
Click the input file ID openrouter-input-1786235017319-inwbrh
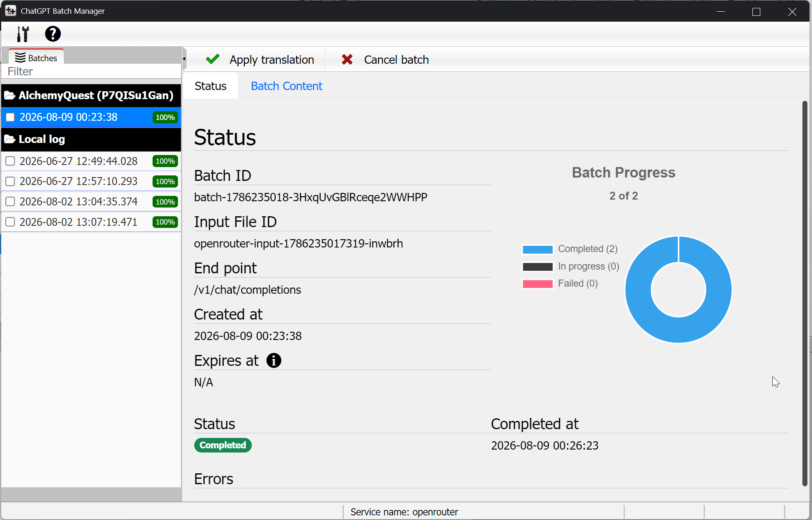coord(298,243)
